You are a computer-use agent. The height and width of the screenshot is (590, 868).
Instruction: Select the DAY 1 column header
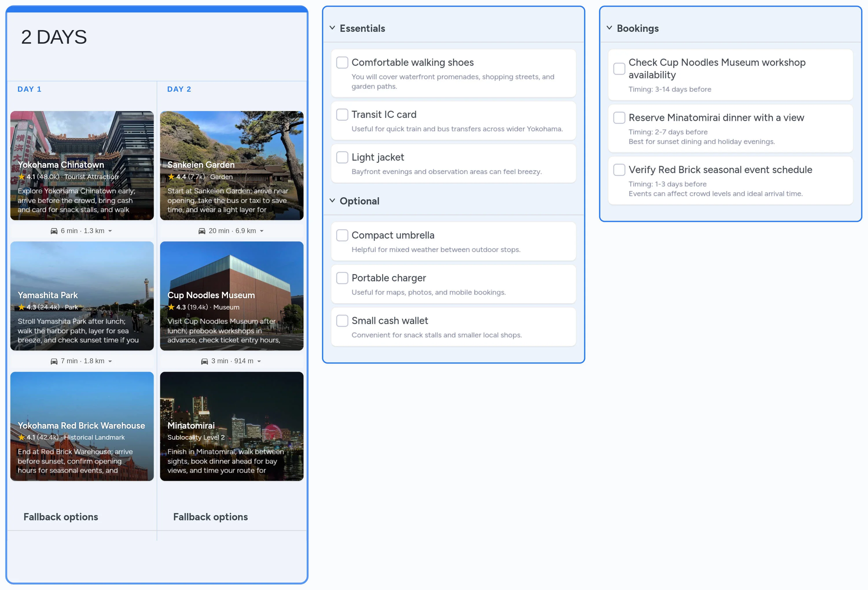30,89
